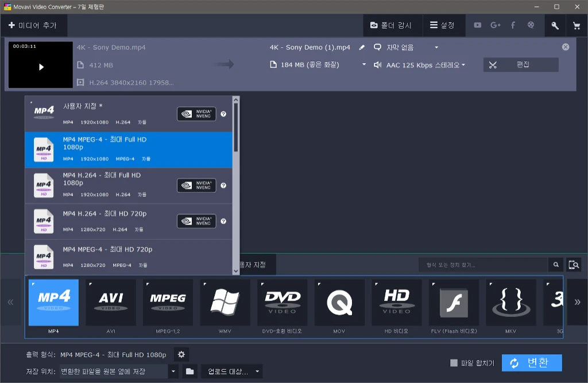Open the 설정 (settings) menu
Image resolution: width=588 pixels, height=383 pixels.
pos(443,25)
